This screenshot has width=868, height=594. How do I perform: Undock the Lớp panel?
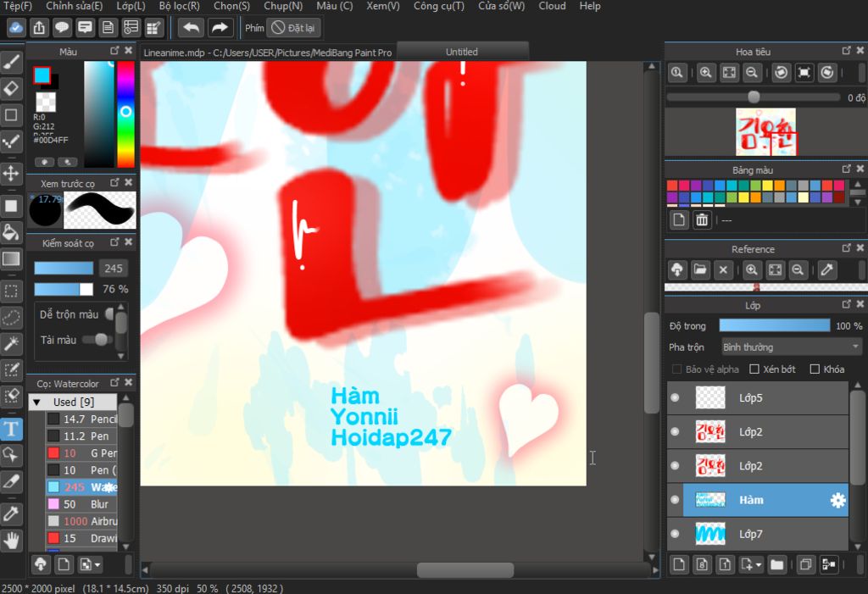click(x=847, y=304)
